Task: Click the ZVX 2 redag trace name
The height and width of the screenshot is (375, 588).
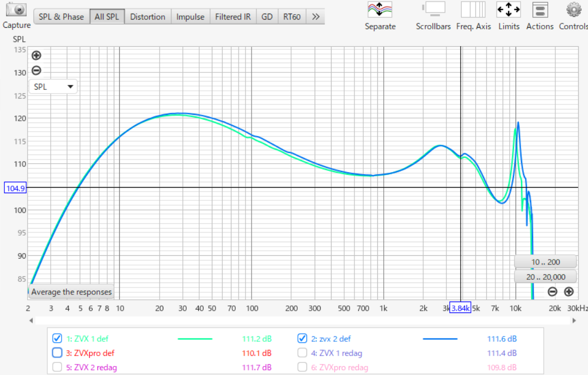Action: coord(91,367)
